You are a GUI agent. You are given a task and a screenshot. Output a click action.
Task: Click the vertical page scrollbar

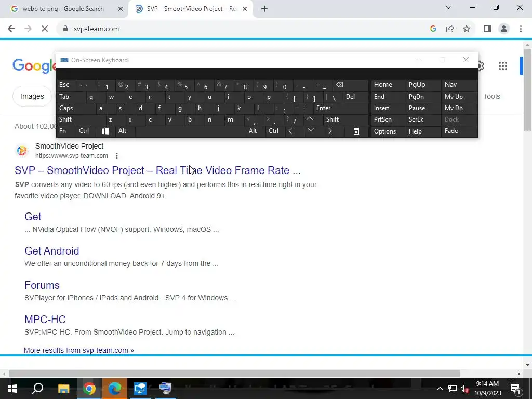click(x=528, y=89)
